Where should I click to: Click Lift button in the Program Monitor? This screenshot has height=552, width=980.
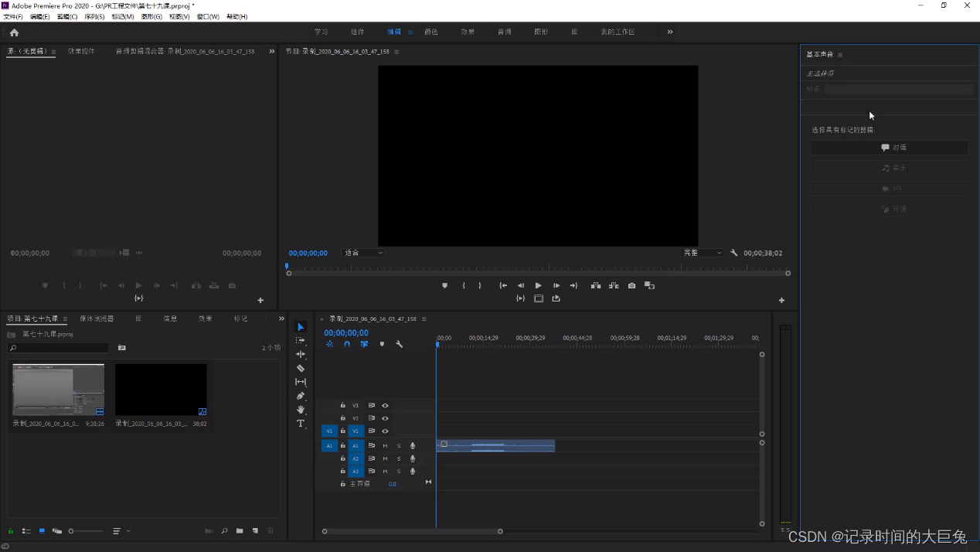click(596, 285)
